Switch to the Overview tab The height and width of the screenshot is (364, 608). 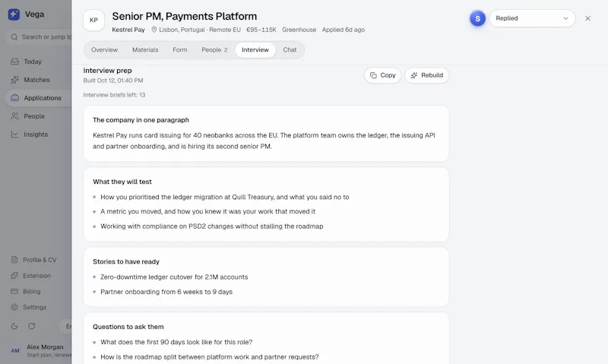[x=104, y=50]
